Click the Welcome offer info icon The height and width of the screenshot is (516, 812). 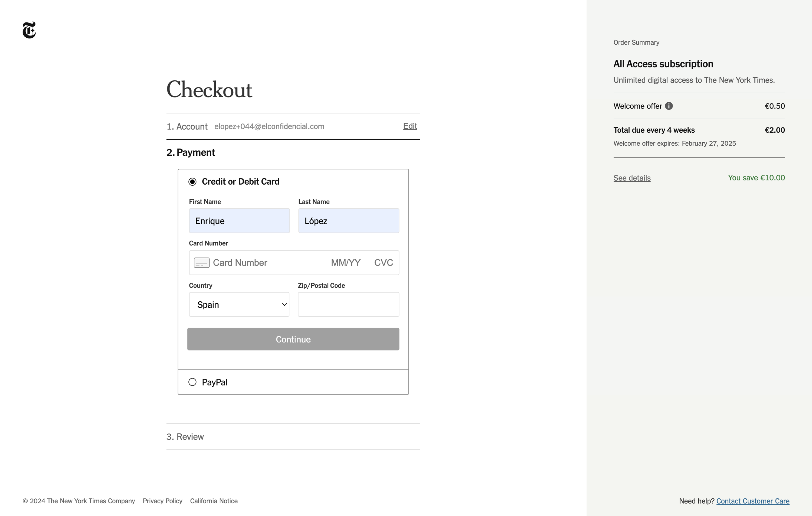669,106
